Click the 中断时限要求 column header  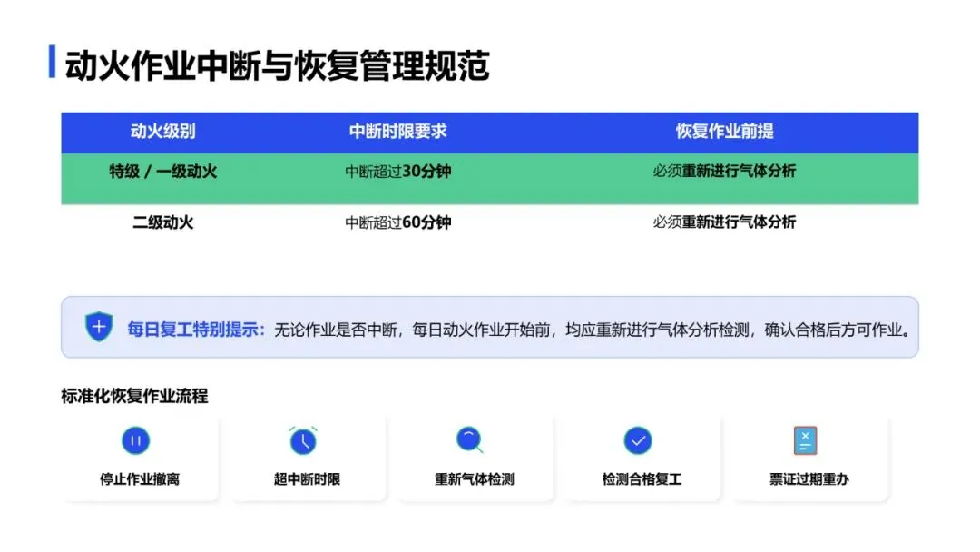(398, 132)
